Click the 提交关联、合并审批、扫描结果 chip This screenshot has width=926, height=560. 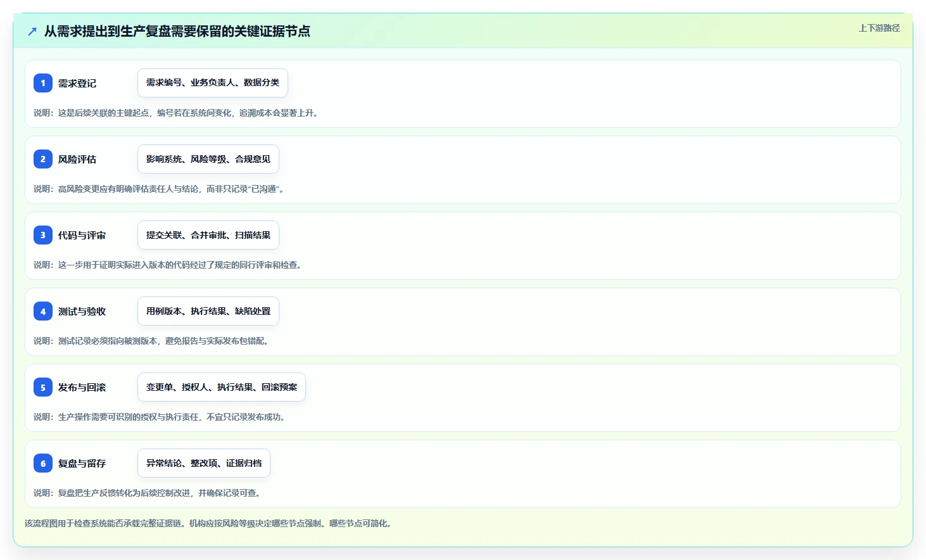(x=208, y=235)
